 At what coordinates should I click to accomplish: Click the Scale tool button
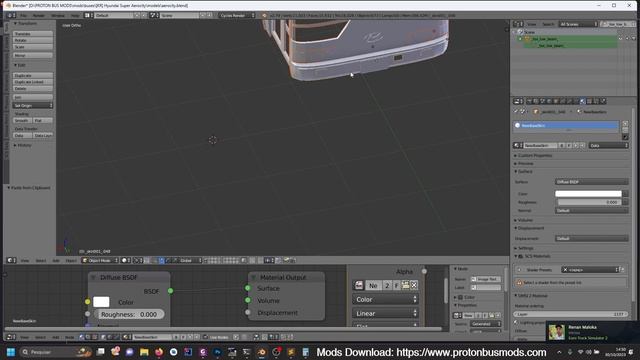33,47
